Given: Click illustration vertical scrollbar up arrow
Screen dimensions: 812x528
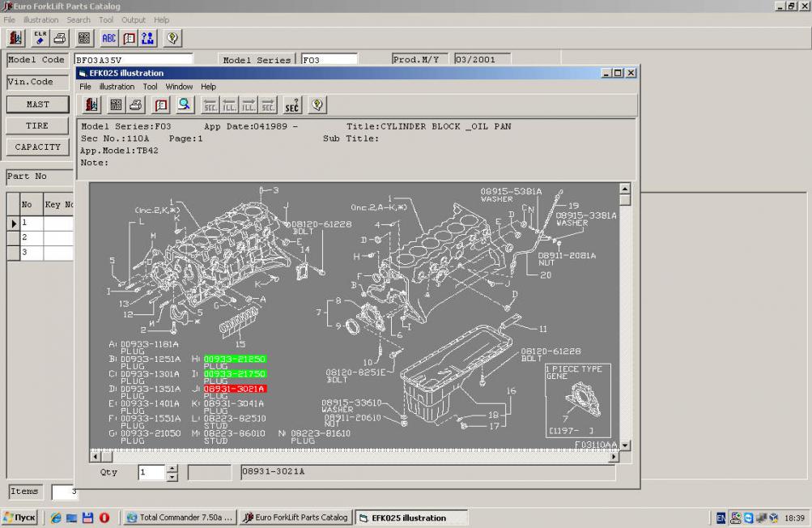Looking at the screenshot, I should coord(625,189).
